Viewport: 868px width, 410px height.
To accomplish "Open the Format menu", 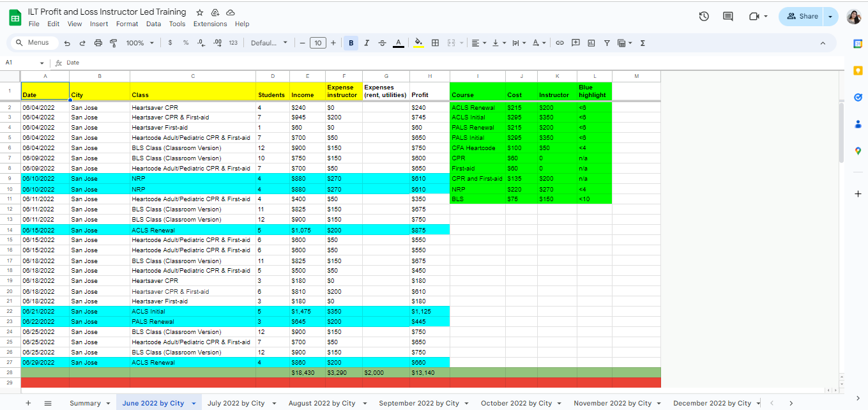I will 127,24.
